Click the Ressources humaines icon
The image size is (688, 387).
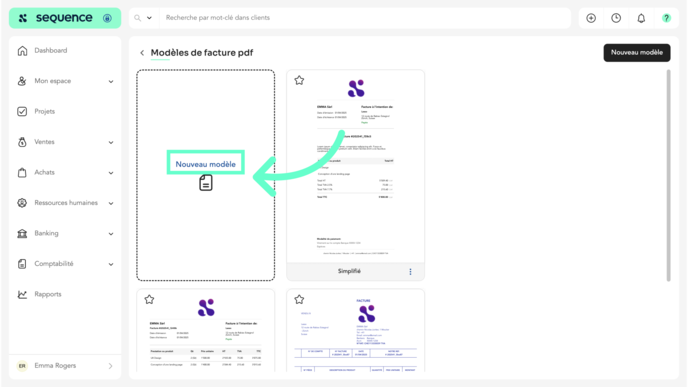[x=22, y=203]
